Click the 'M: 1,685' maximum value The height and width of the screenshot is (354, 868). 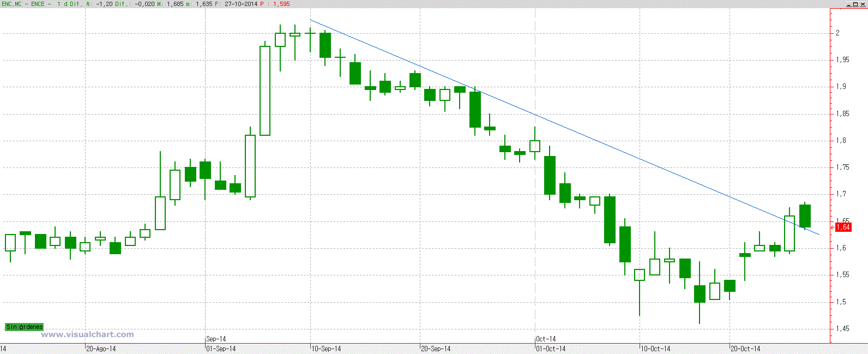coord(170,4)
